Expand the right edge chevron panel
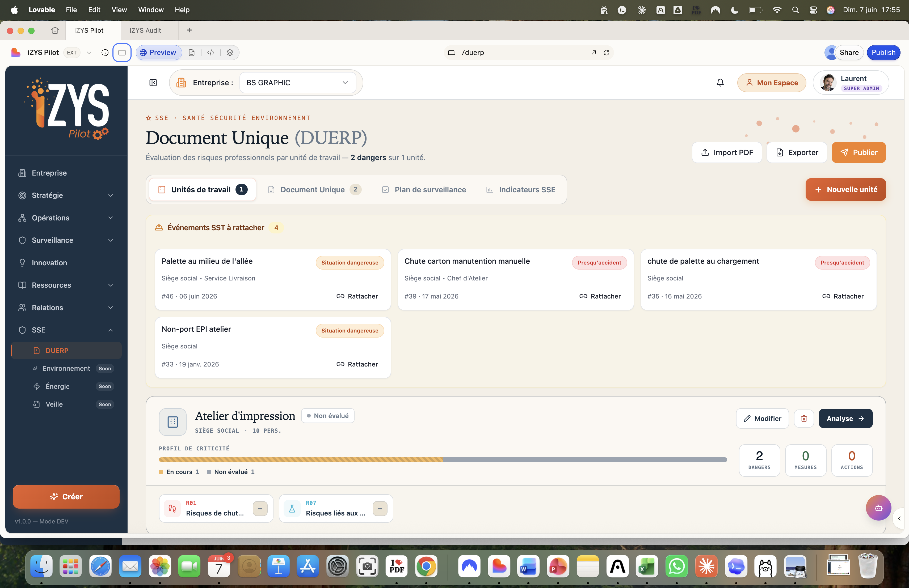909x588 pixels. click(x=899, y=519)
